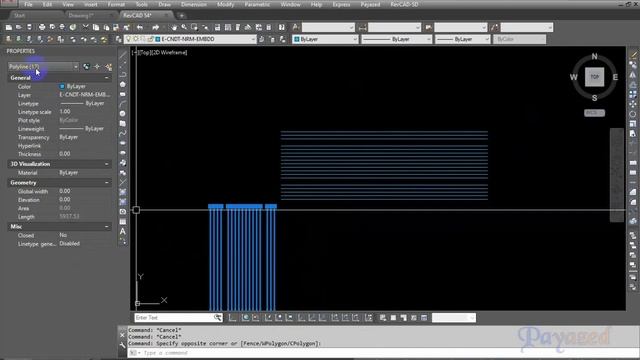640x360 pixels.
Task: Click East on the ViewCube compass
Action: (615, 77)
